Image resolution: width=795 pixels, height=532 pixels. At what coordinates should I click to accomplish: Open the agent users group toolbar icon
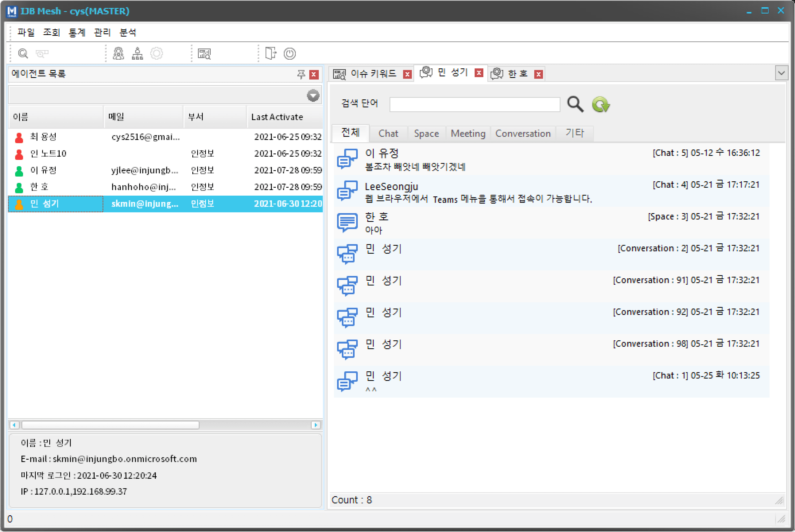point(118,54)
